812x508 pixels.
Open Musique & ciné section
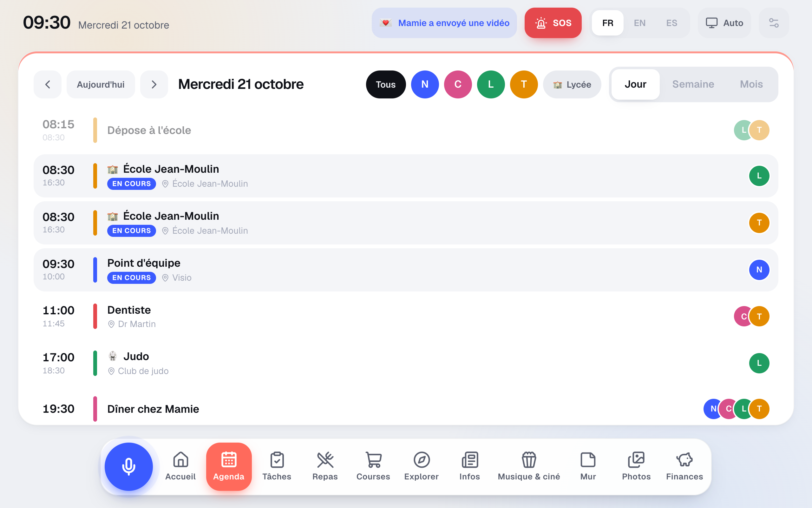pyautogui.click(x=529, y=466)
